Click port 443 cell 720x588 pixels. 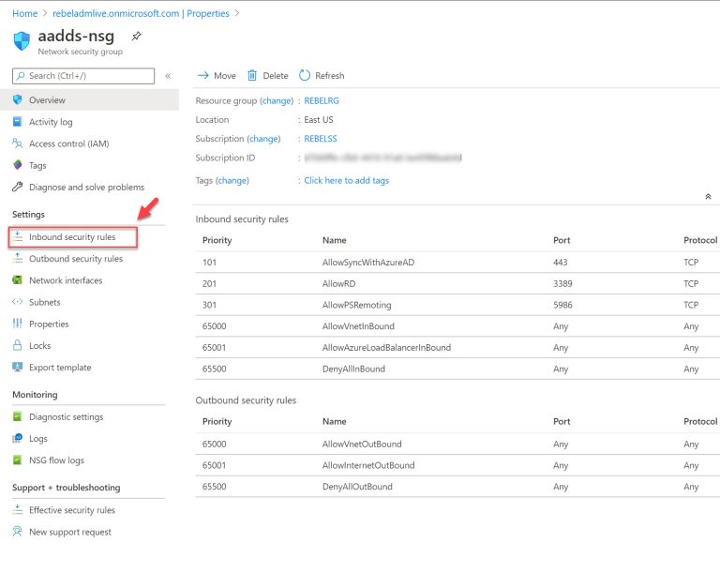pyautogui.click(x=561, y=262)
